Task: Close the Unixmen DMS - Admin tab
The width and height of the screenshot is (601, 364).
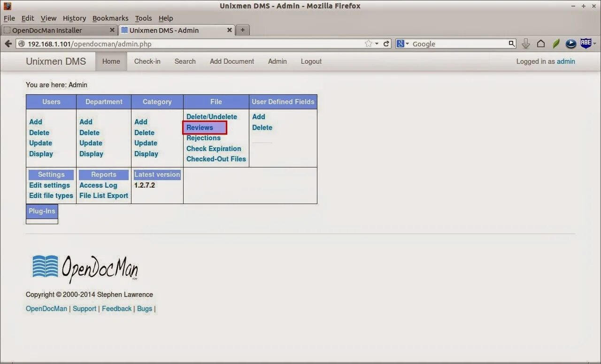Action: [x=230, y=30]
